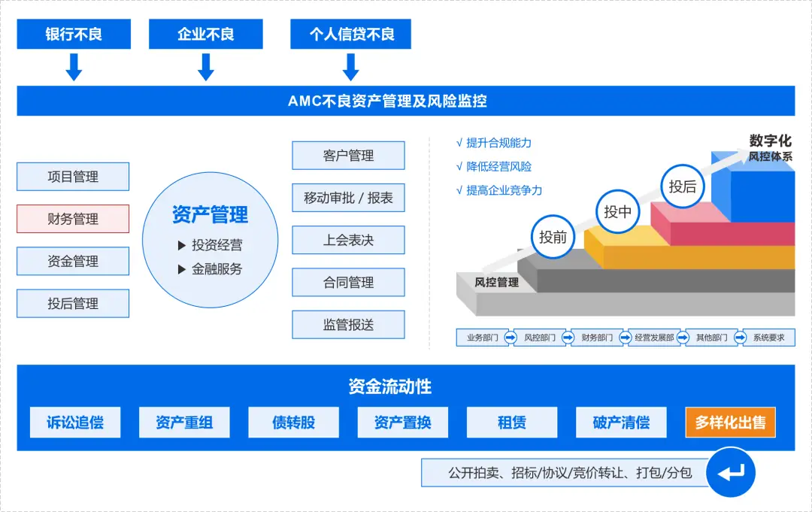Click the 金融服务 text
The width and height of the screenshot is (812, 512).
click(217, 269)
